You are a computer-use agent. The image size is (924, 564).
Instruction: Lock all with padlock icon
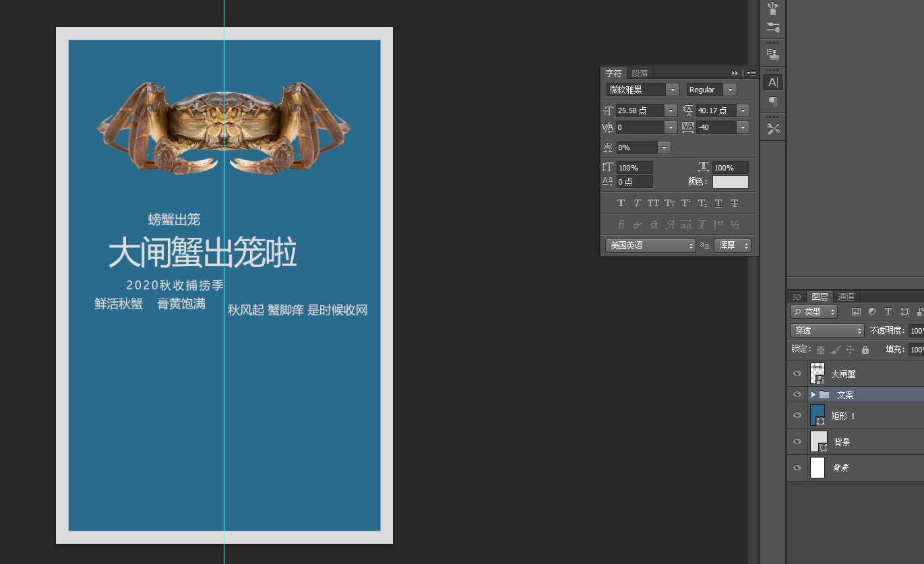[x=865, y=350]
